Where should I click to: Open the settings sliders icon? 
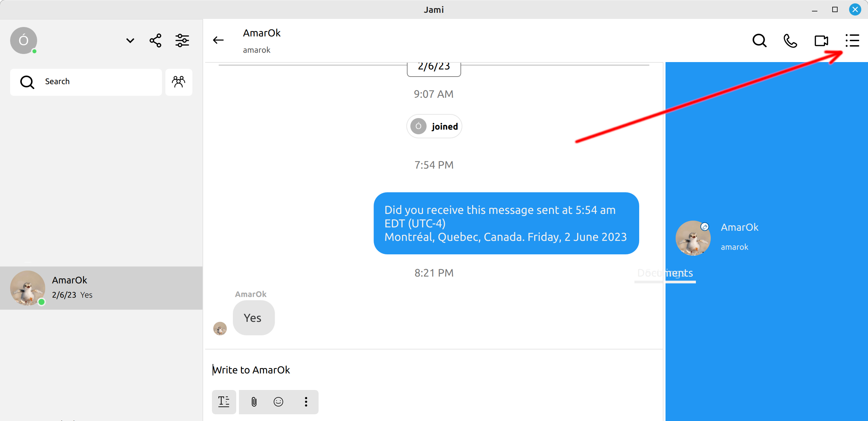click(182, 40)
